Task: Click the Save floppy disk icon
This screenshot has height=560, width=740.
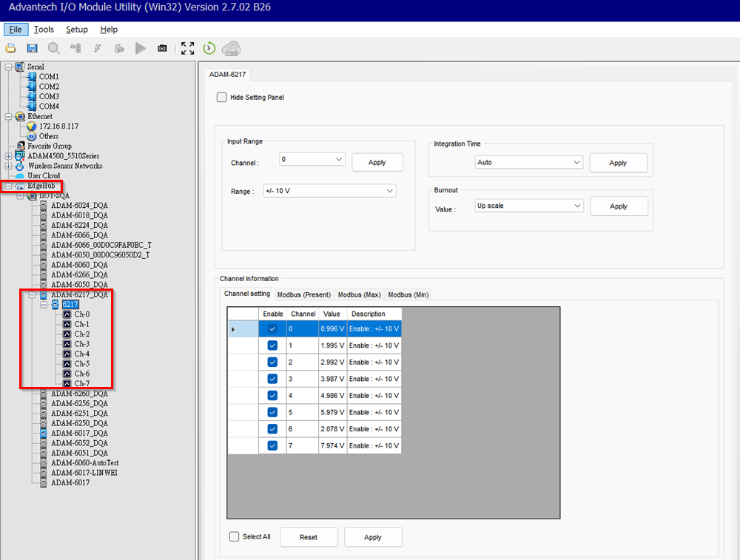Action: (x=32, y=48)
